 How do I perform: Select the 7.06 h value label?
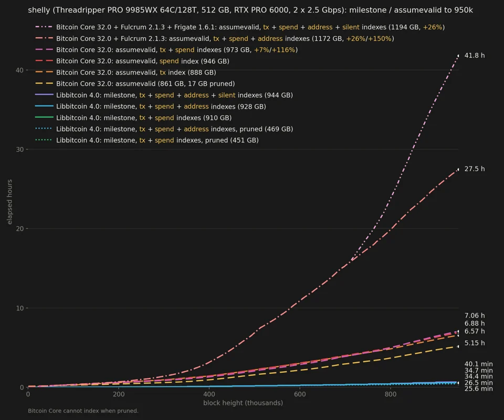click(475, 316)
